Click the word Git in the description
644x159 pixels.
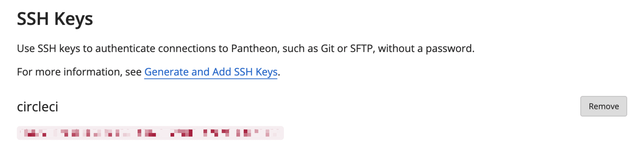click(x=327, y=48)
